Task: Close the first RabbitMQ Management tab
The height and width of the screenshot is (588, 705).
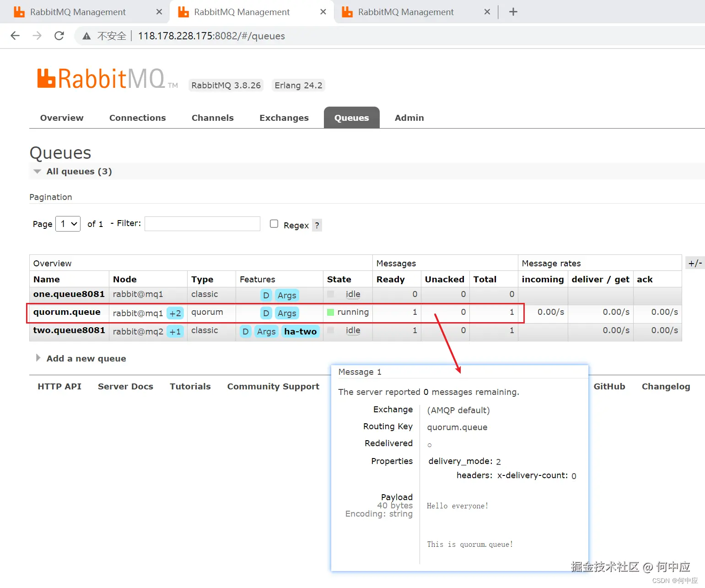Action: pyautogui.click(x=159, y=12)
